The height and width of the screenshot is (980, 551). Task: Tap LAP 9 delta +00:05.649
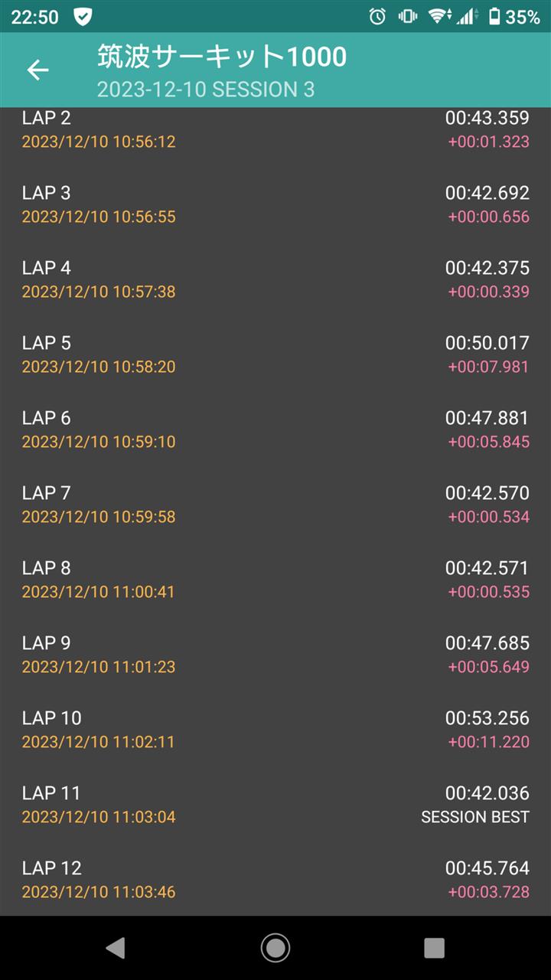pyautogui.click(x=489, y=667)
